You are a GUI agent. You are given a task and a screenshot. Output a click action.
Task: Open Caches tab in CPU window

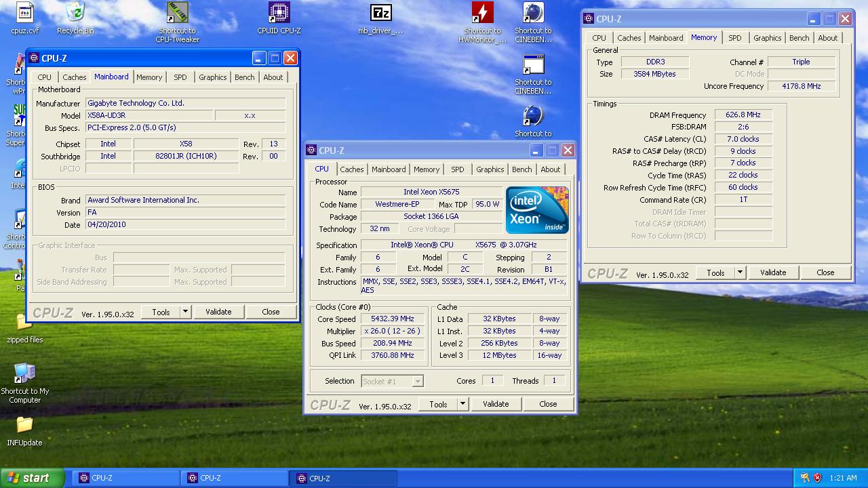(352, 169)
